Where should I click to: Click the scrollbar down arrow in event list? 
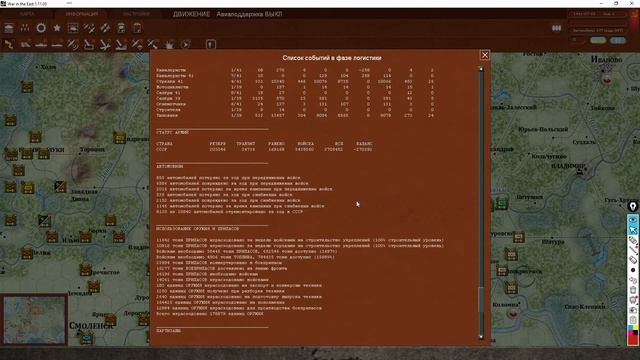(481, 337)
